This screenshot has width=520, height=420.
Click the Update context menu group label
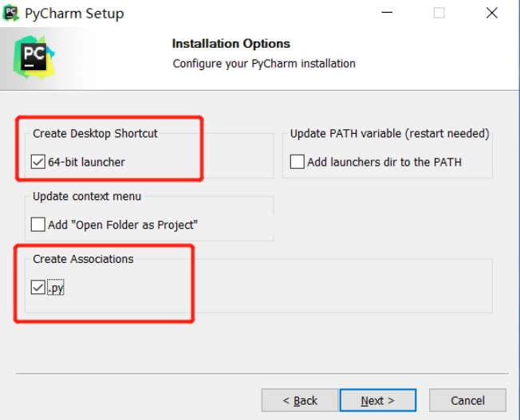87,196
